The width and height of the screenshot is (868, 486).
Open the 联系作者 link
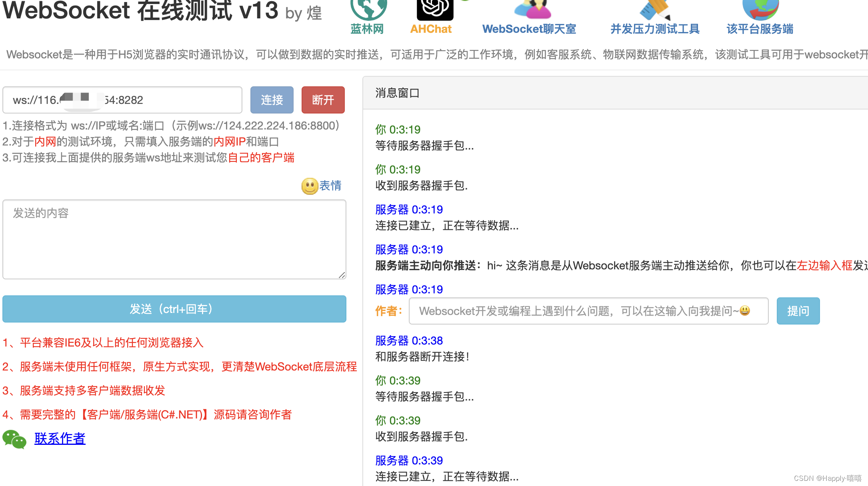[60, 438]
